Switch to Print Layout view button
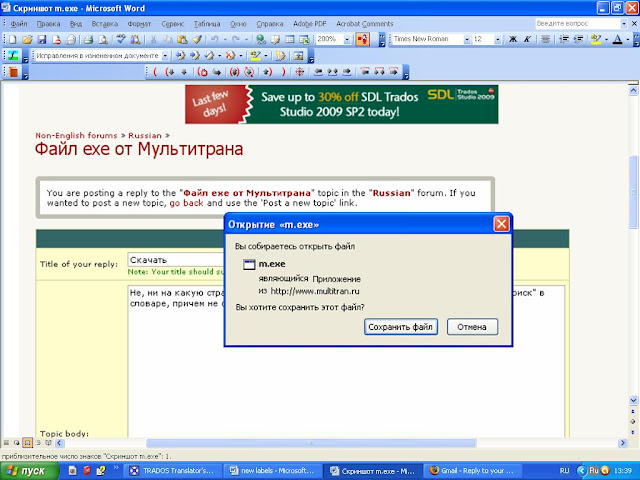 27,442
